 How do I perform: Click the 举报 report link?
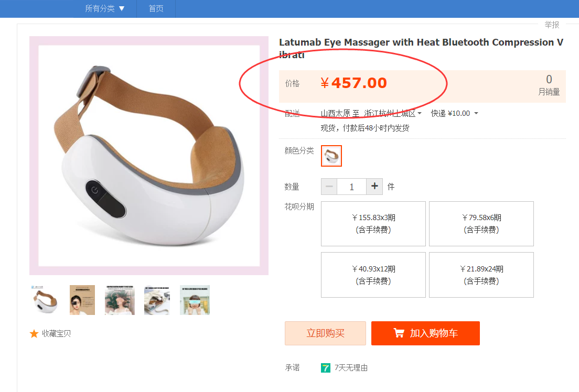tap(552, 25)
